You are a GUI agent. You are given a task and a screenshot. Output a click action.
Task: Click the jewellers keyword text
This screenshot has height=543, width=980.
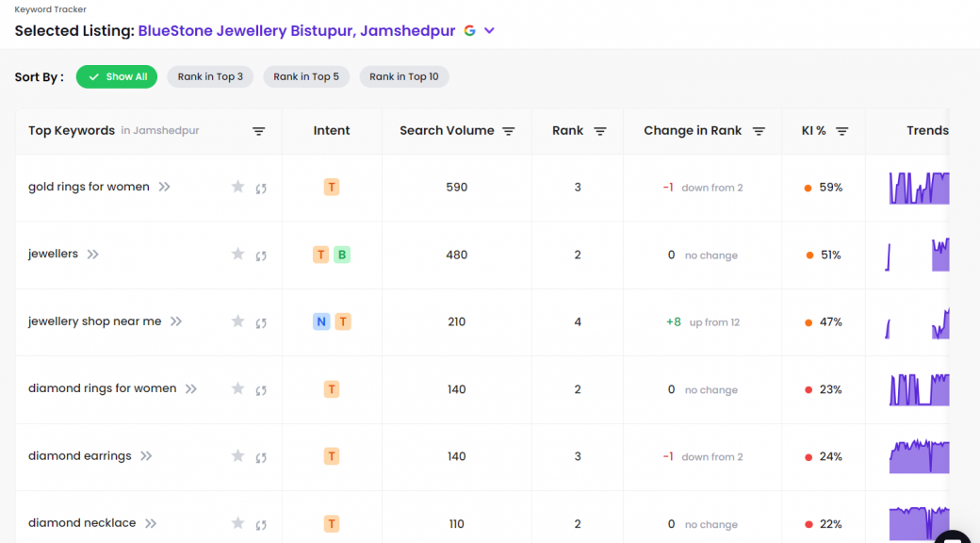pos(53,254)
